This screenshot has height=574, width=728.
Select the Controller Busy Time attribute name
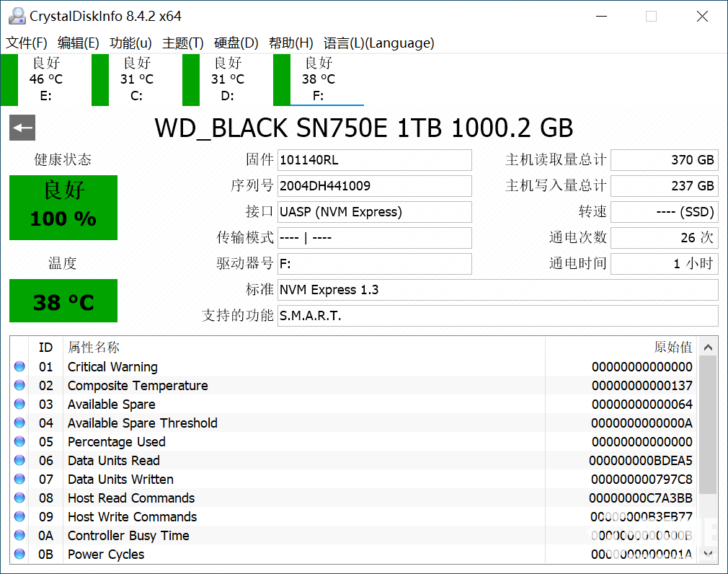pos(128,536)
